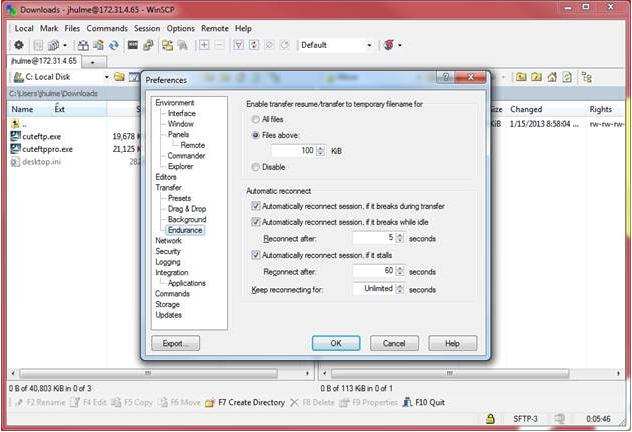
Task: Toggle reconnect session if it stalls checkbox
Action: click(x=256, y=255)
